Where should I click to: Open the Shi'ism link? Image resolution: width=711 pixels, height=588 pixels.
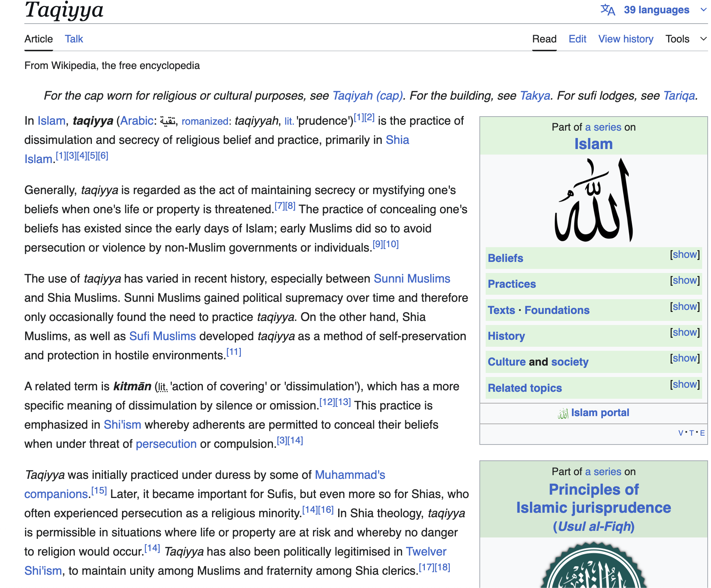(x=122, y=425)
